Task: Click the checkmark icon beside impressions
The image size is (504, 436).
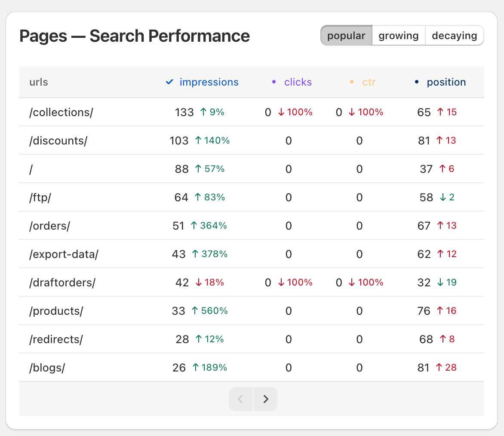Action: (x=169, y=82)
